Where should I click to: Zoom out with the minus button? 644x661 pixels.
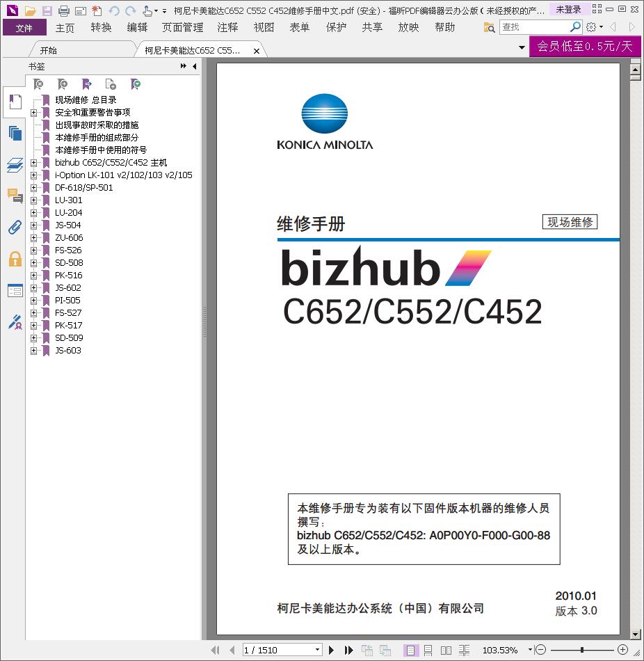pos(540,650)
